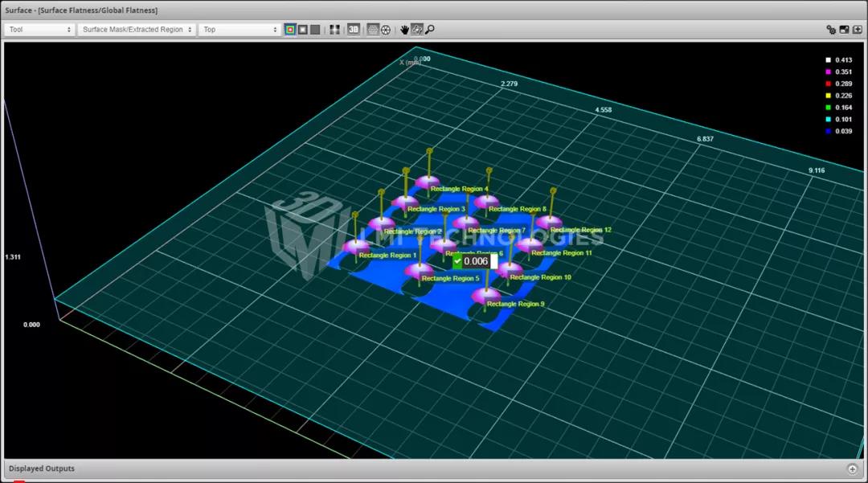This screenshot has width=868, height=483.
Task: Click the 0.006 flatness measurement label
Action: pyautogui.click(x=476, y=261)
